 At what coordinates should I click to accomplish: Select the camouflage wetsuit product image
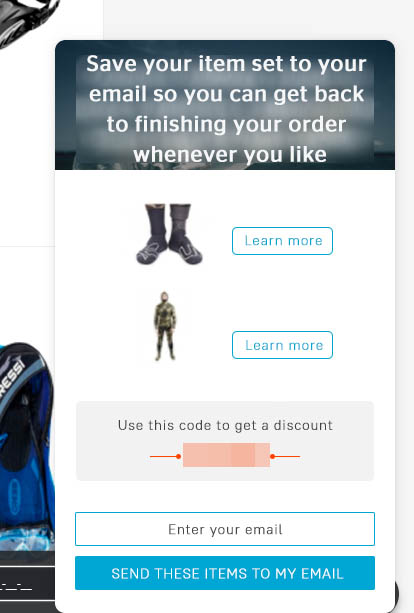[165, 326]
